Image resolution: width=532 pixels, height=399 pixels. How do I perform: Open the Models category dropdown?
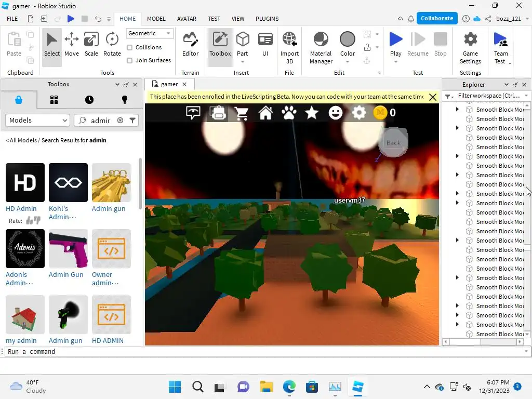coord(37,121)
